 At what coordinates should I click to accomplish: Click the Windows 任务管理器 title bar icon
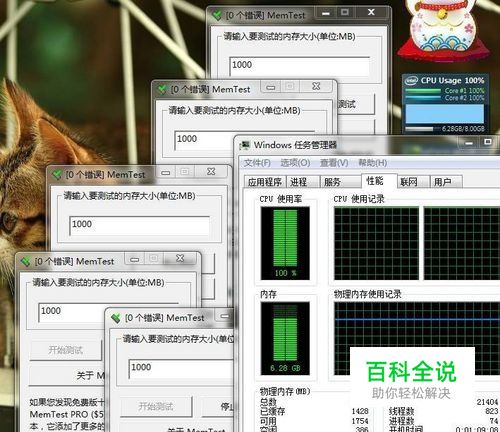[245, 145]
